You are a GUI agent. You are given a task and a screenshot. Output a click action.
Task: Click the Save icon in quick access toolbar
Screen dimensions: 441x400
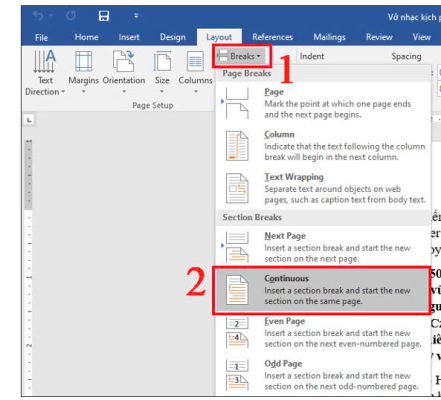(x=104, y=16)
